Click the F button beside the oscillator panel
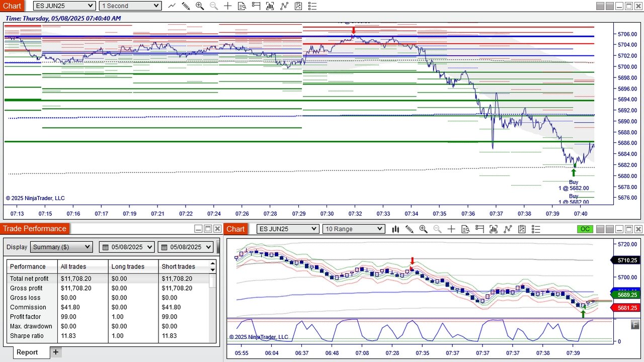The image size is (644, 362). pos(635,325)
